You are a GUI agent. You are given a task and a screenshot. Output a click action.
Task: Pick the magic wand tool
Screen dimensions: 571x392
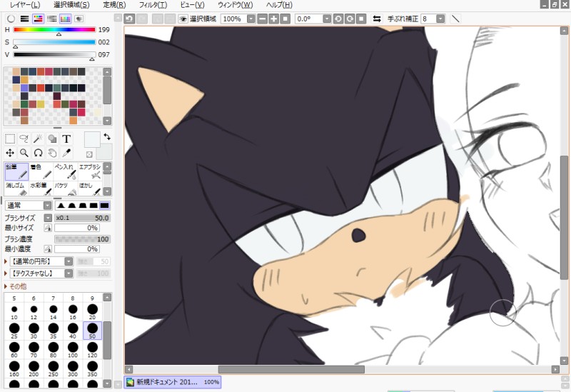pyautogui.click(x=38, y=139)
